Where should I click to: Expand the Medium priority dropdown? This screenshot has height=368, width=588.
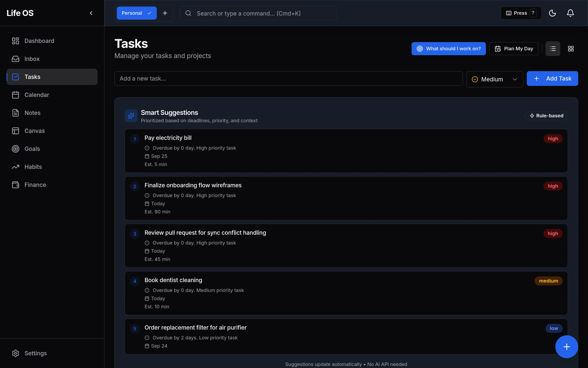pos(495,79)
